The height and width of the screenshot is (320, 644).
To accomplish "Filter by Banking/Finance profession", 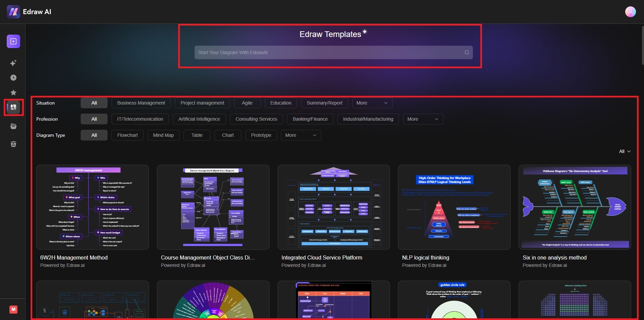I will coord(310,119).
